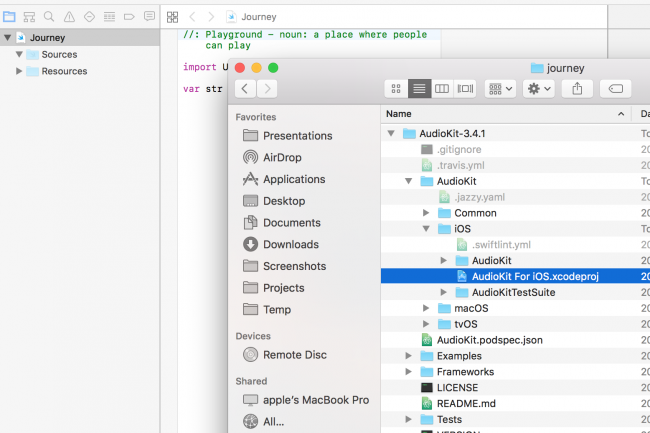
Task: Collapse the AudioKit-3.4.1 folder
Action: (391, 134)
